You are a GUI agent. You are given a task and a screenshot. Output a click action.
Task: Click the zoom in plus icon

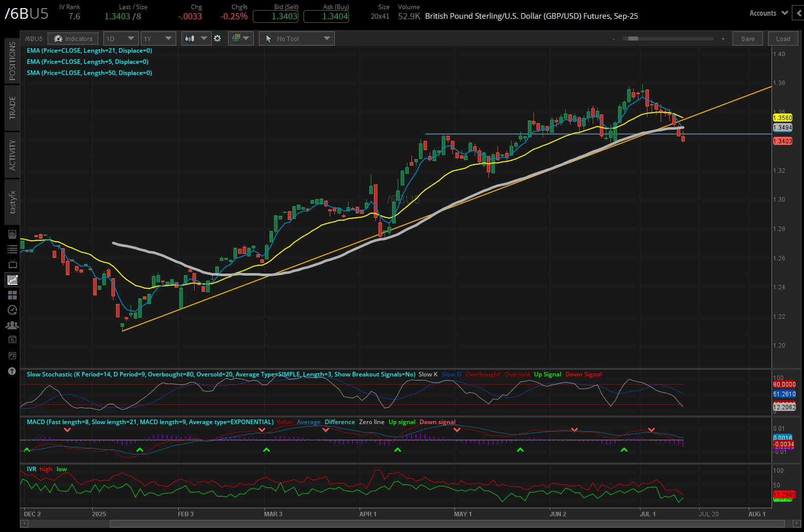click(723, 39)
